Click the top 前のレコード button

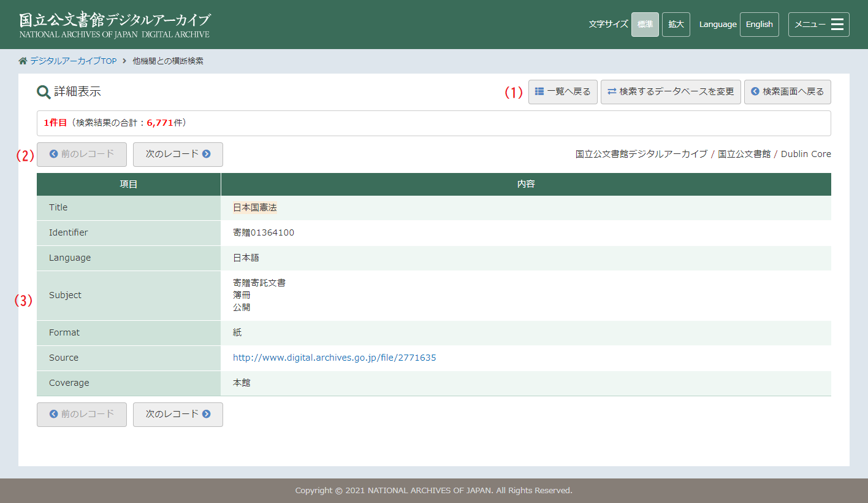pyautogui.click(x=82, y=155)
